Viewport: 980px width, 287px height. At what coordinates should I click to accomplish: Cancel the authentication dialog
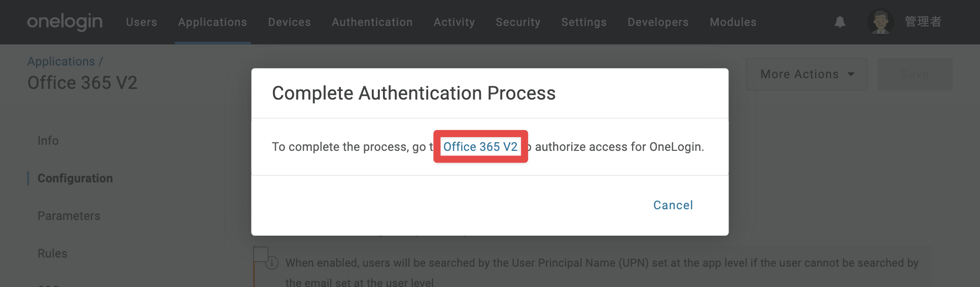tap(673, 205)
